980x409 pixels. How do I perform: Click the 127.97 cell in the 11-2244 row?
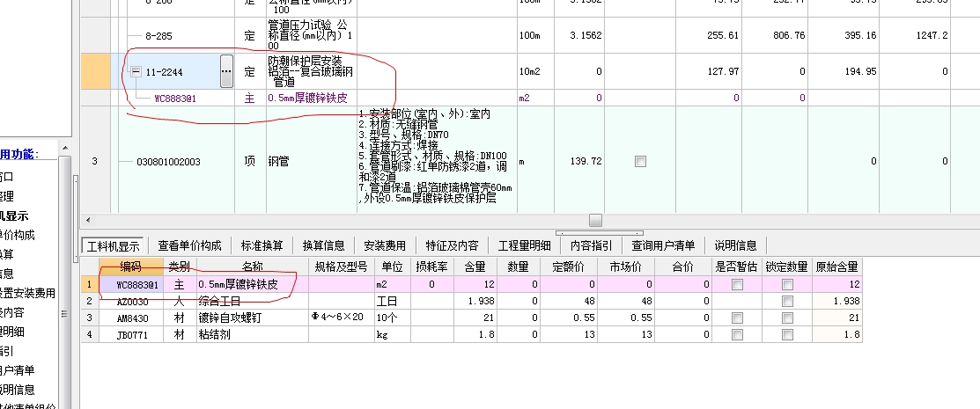[x=709, y=72]
